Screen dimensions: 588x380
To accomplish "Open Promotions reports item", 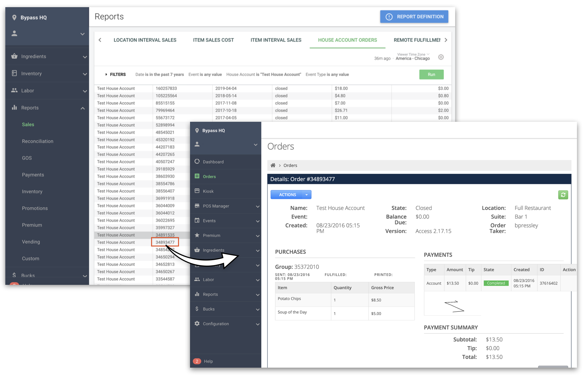I will 35,208.
